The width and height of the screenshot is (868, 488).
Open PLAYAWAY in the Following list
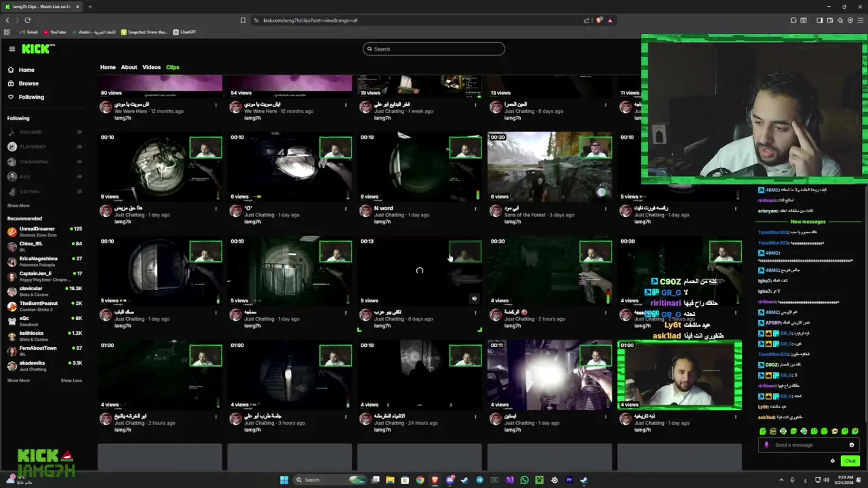[45, 146]
